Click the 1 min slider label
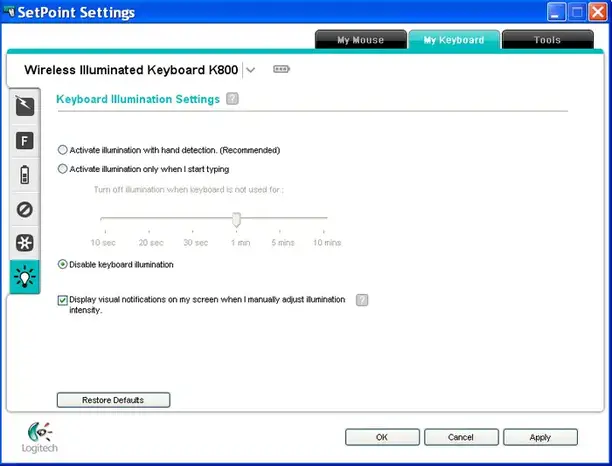Viewport: 612px width, 466px height. tap(240, 242)
